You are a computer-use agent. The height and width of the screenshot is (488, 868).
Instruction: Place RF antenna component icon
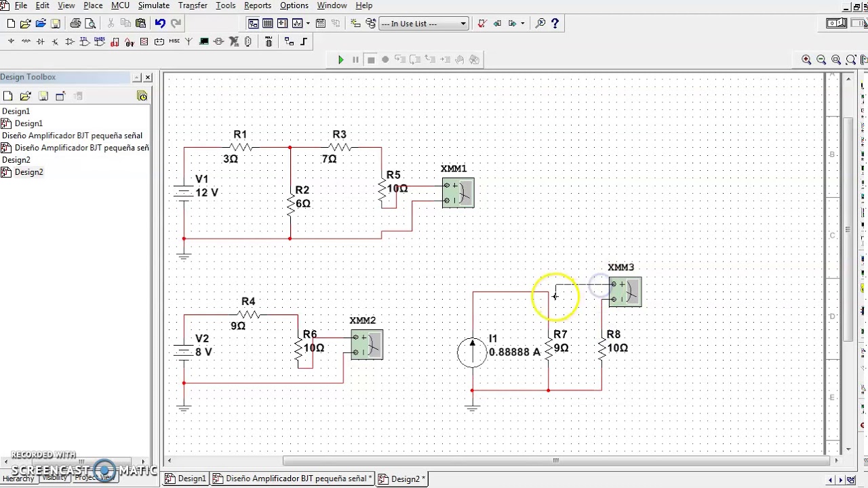tap(188, 41)
